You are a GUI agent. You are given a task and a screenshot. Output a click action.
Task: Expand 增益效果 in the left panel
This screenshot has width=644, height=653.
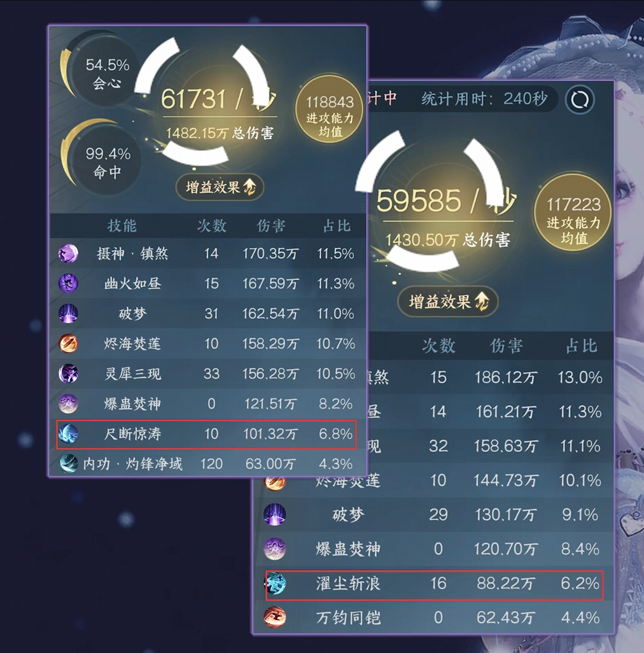tap(220, 187)
